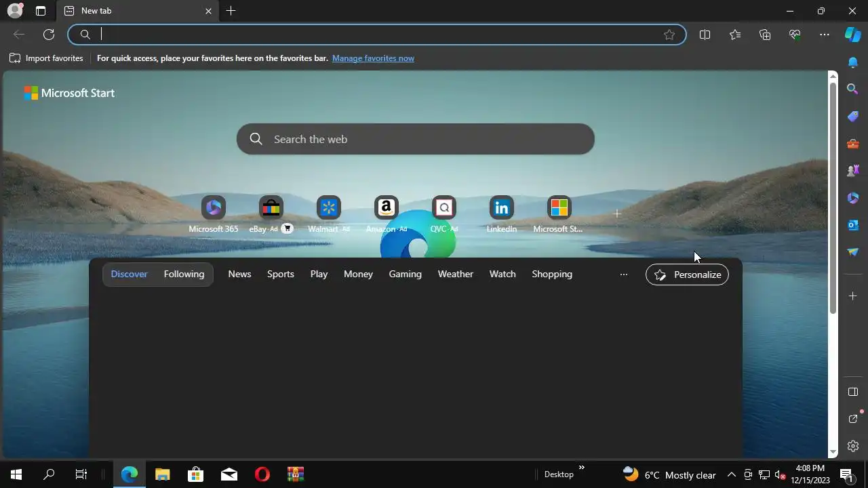The image size is (868, 488).
Task: Open the Favorites hub
Action: coord(735,35)
